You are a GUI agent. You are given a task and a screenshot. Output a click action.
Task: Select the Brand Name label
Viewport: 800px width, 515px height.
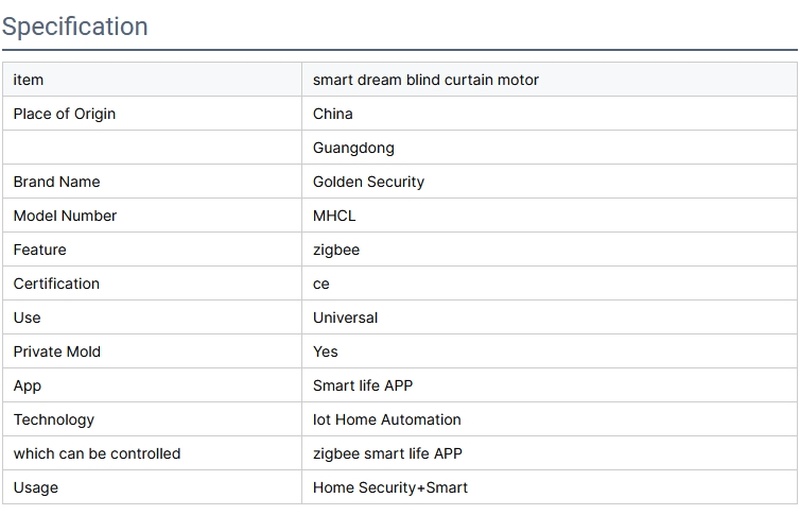pos(56,182)
